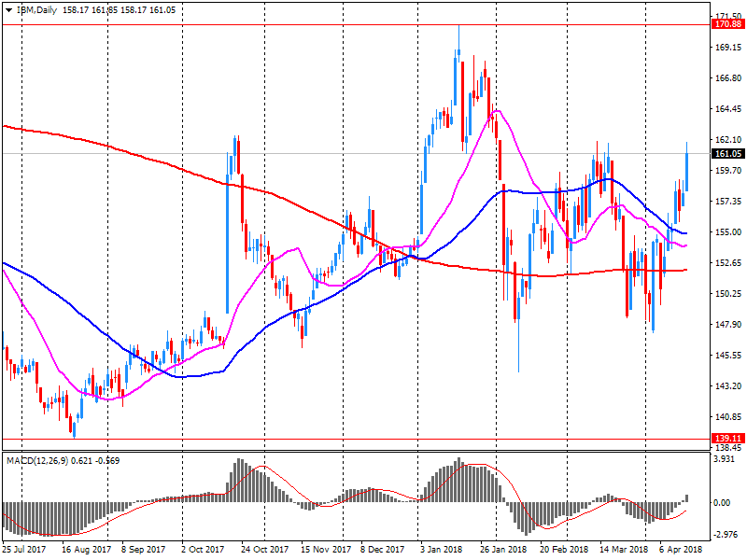Click the MACD scale value 3.931

[x=726, y=458]
